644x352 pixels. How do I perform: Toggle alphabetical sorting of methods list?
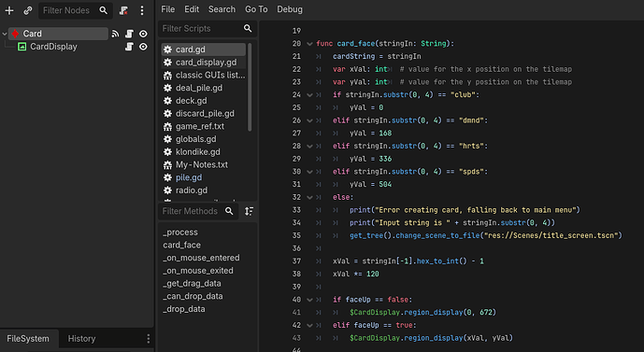[249, 211]
